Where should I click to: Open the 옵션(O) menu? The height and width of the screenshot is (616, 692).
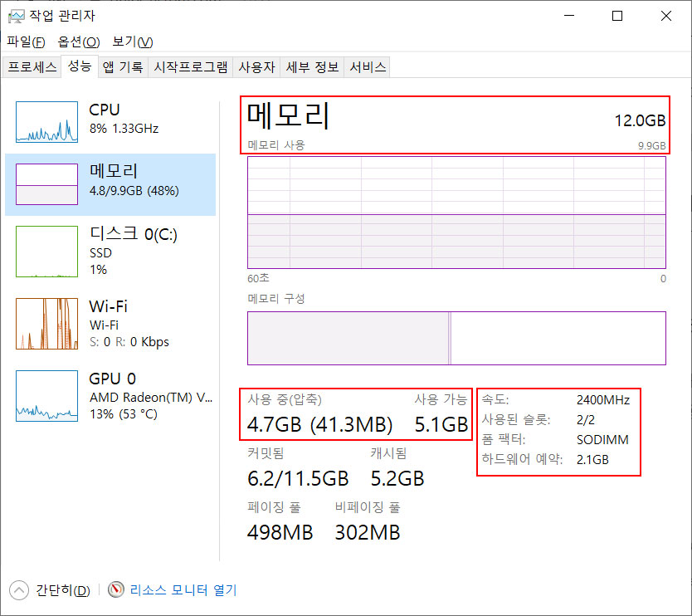[x=79, y=42]
